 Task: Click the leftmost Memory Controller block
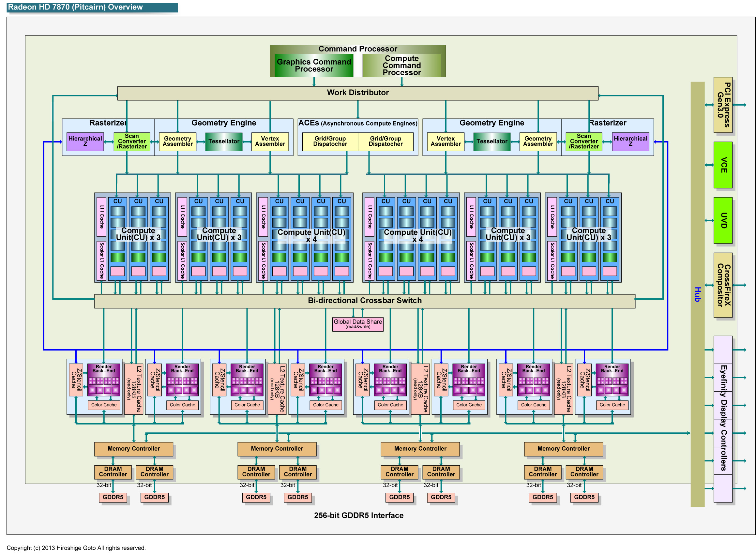coord(133,449)
